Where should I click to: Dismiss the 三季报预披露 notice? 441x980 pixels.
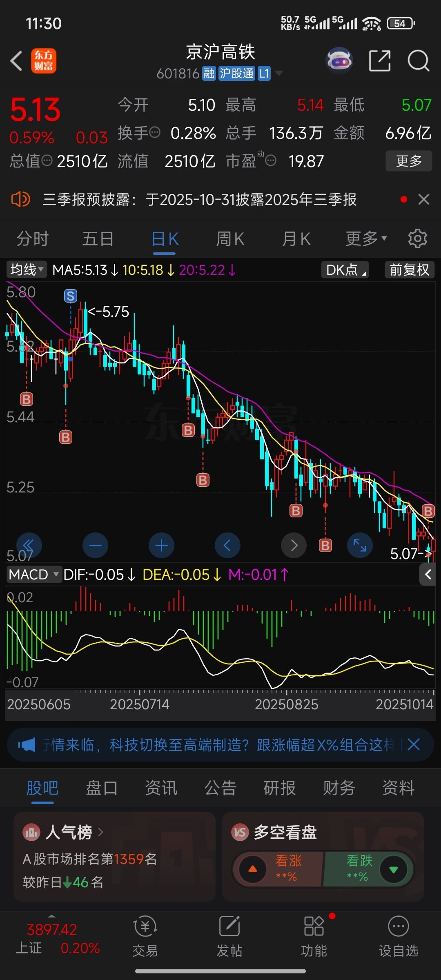click(424, 199)
